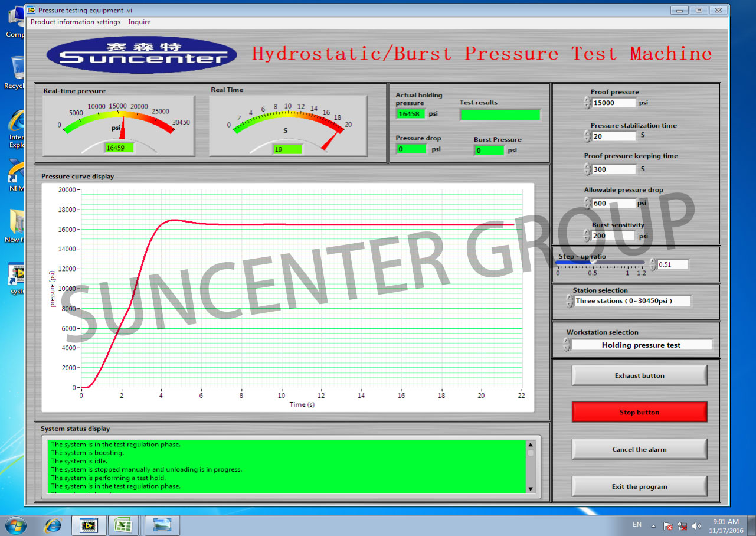This screenshot has height=536, width=756.
Task: Click the Burst Pressure value indicator
Action: pyautogui.click(x=489, y=150)
